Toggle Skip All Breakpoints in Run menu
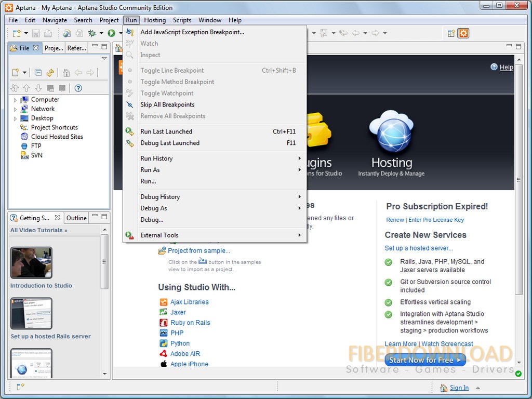Screen dimensions: 532x399 pyautogui.click(x=215, y=105)
